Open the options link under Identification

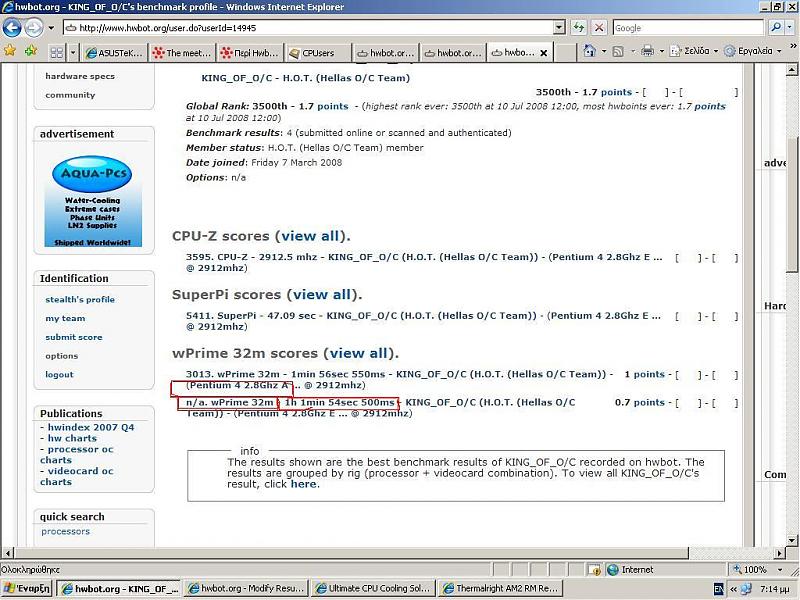pos(61,356)
